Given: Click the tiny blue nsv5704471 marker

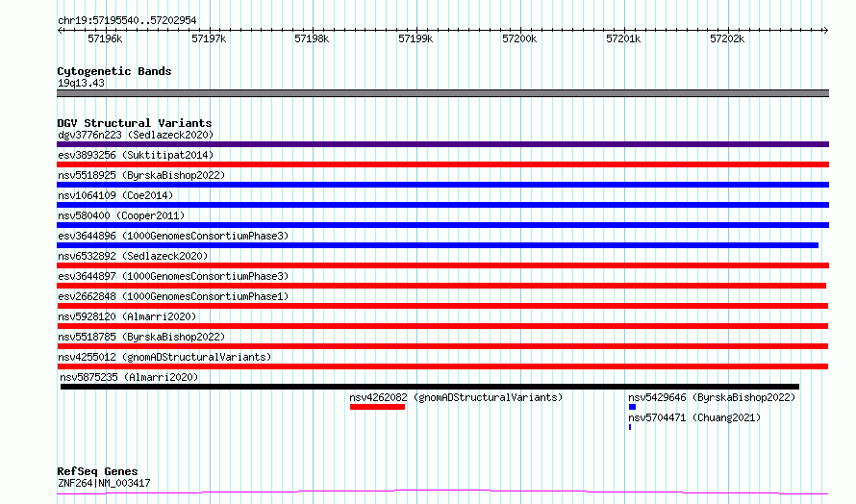Looking at the screenshot, I should 630,427.
